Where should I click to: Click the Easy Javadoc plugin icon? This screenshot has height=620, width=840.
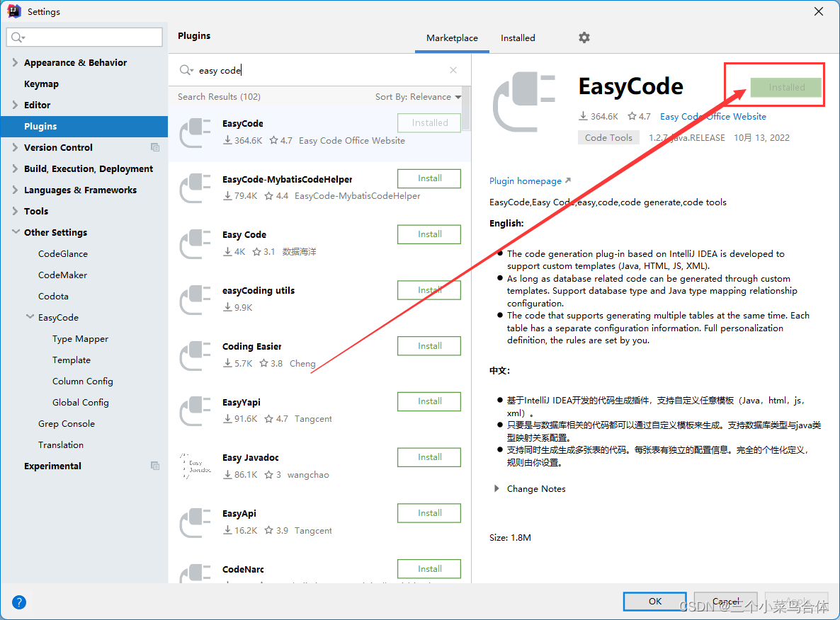point(195,466)
